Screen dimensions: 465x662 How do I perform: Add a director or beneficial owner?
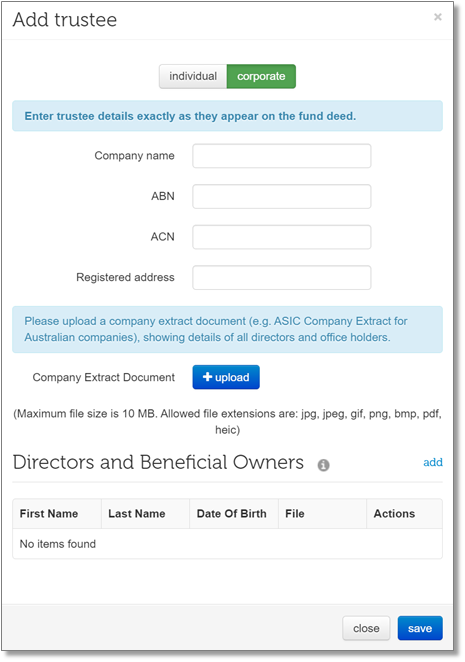[433, 462]
